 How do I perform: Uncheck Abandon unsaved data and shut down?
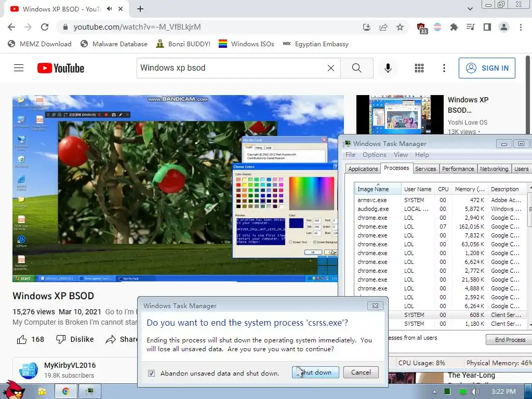coord(151,373)
